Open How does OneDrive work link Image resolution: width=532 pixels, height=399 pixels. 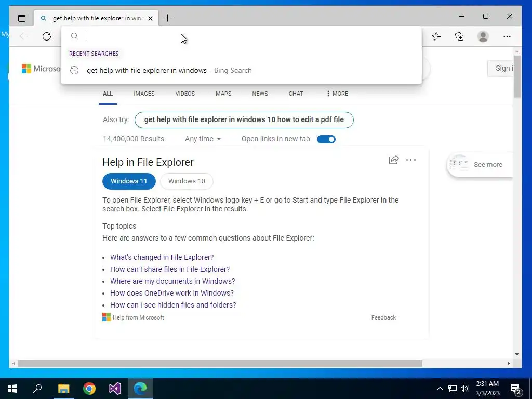(x=171, y=293)
